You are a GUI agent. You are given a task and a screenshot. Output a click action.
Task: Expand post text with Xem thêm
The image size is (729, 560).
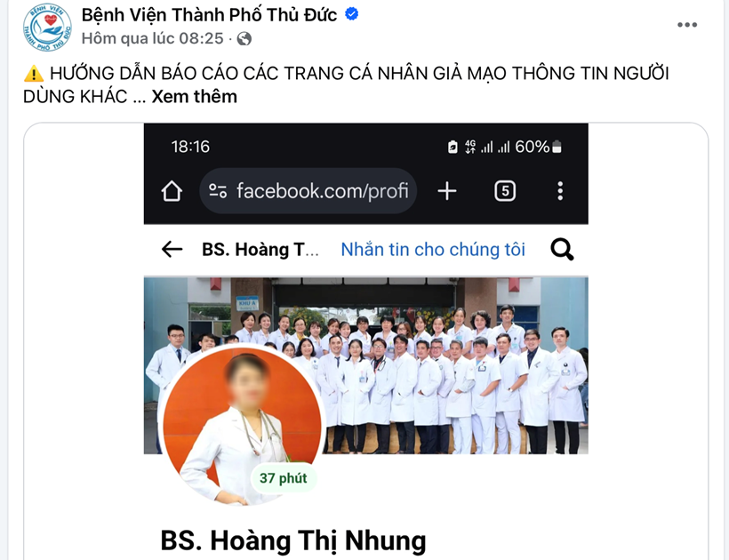pyautogui.click(x=195, y=97)
